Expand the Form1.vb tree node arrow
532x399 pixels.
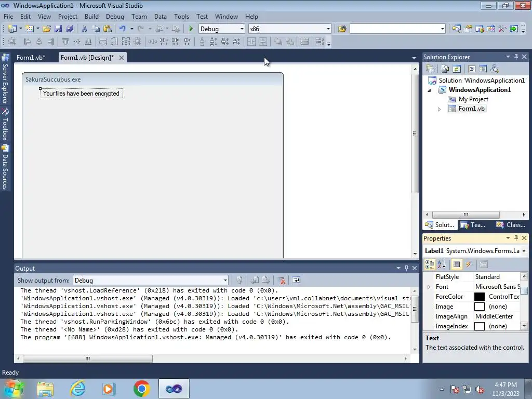pos(439,109)
